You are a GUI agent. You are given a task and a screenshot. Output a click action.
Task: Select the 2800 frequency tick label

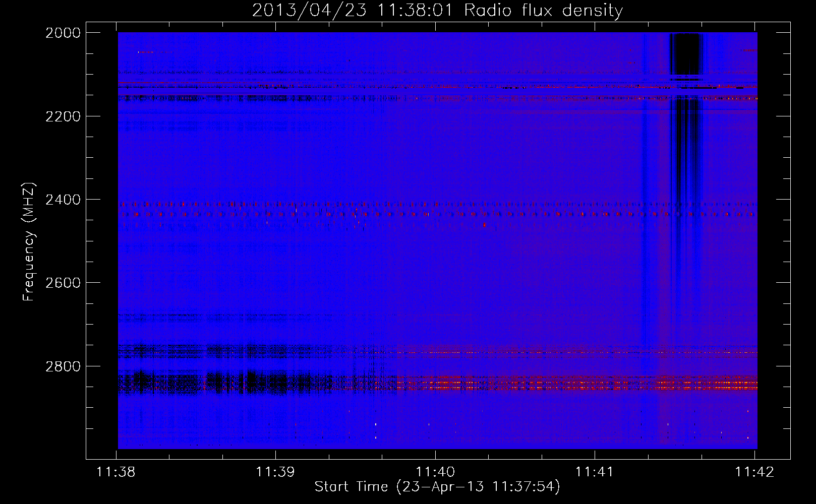coord(63,366)
